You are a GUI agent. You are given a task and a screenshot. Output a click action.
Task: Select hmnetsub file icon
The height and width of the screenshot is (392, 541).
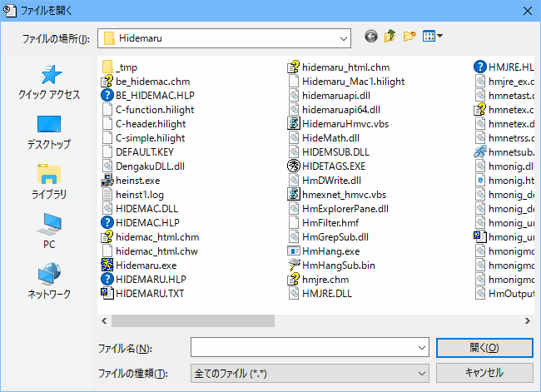click(480, 151)
